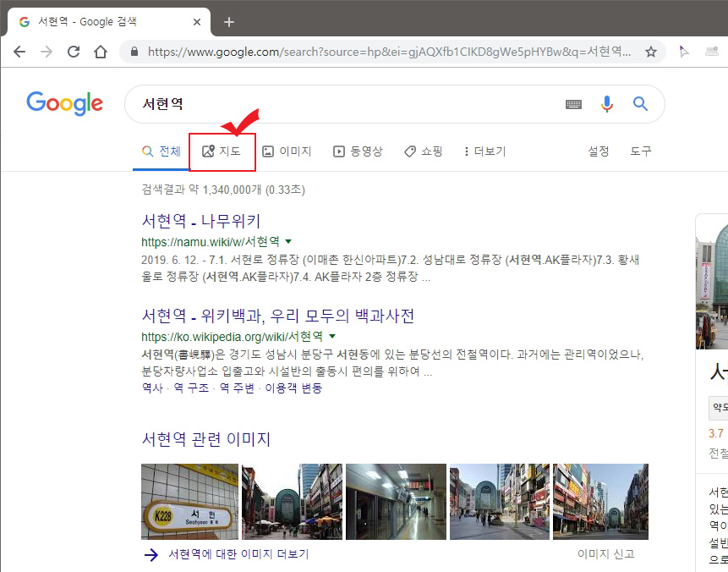
Task: Open the last street view image thumbnail
Action: click(x=600, y=502)
